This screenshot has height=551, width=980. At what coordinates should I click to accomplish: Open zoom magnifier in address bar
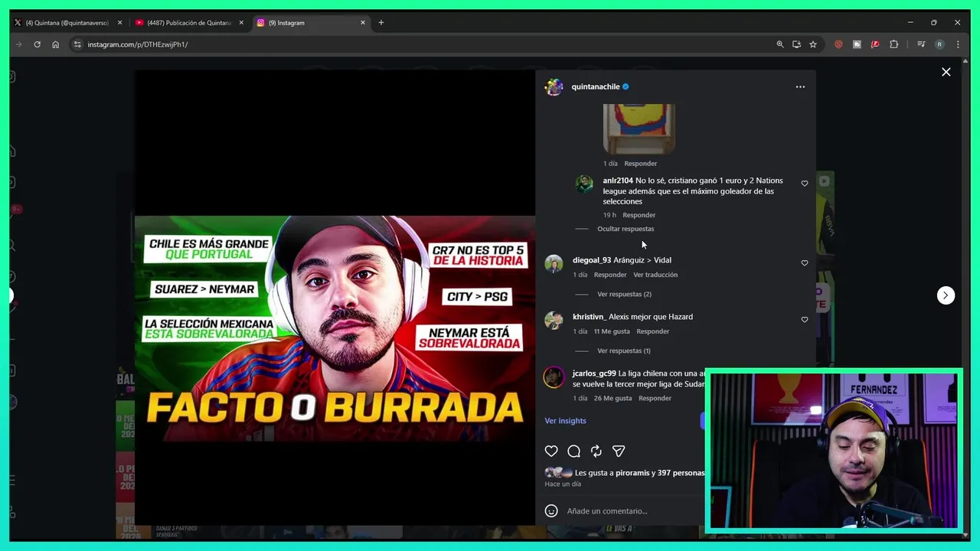(x=780, y=44)
